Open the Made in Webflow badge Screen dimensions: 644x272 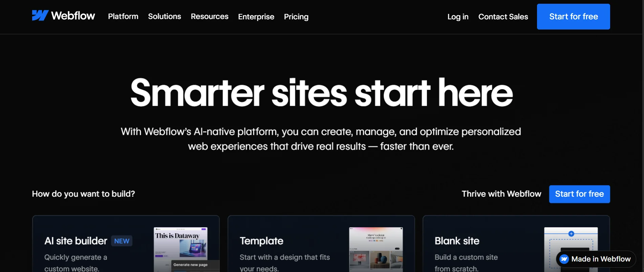point(596,259)
